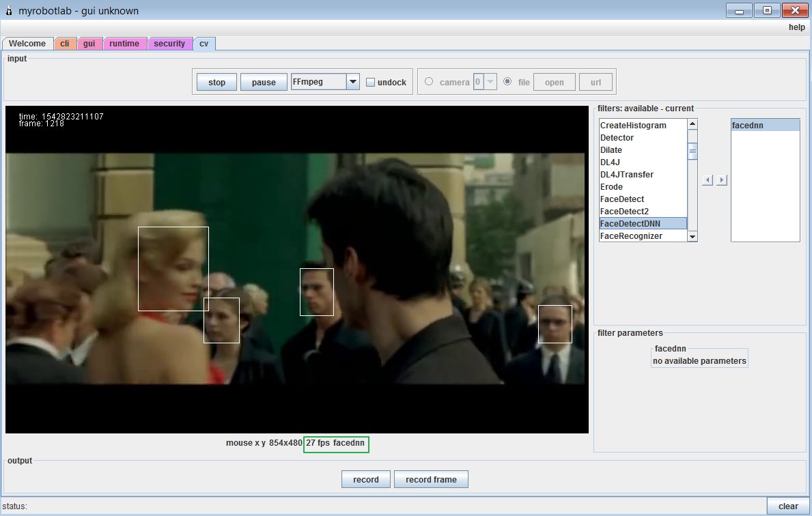The image size is (812, 516).
Task: Switch to the security tab
Action: pos(169,44)
